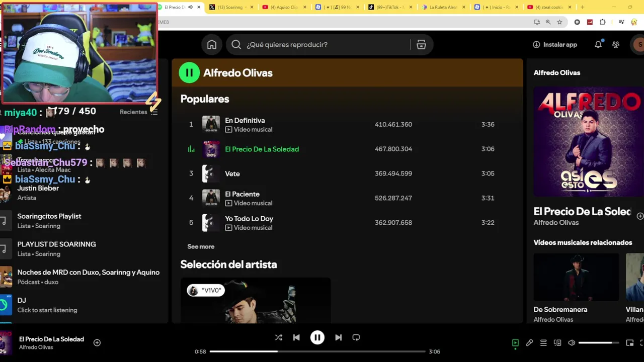Click the 3:36 duration of En Definitiva
The height and width of the screenshot is (362, 644).
tap(488, 125)
